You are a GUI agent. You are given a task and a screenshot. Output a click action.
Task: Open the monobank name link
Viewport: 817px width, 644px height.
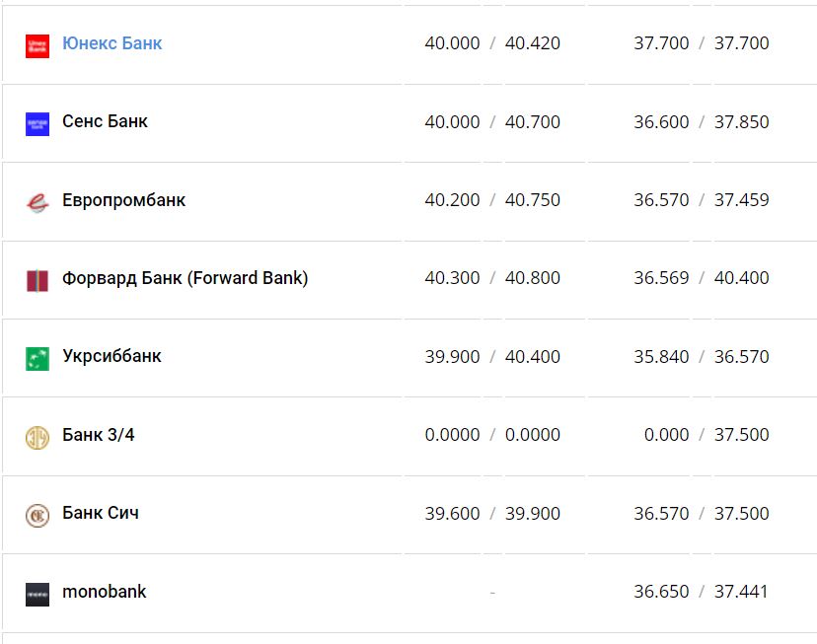[104, 592]
